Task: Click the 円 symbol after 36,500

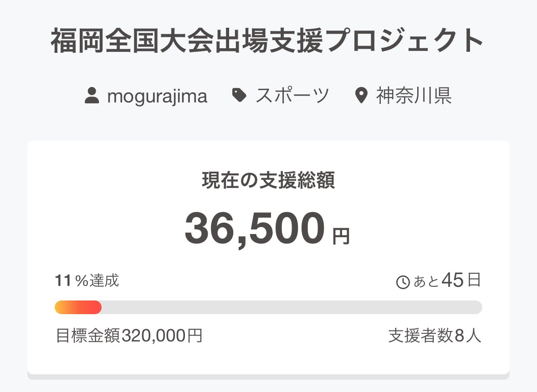Action: coord(341,236)
